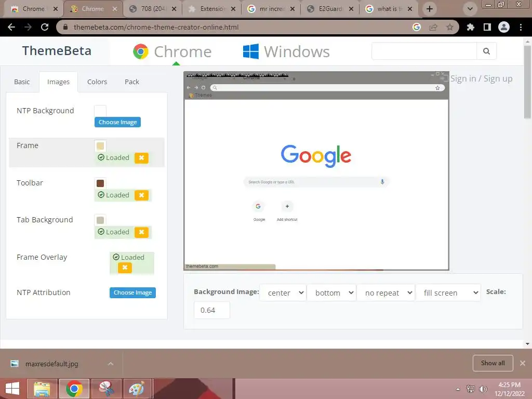Click the volume speaker tray icon
Viewport: 532px width, 399px height.
coord(483,389)
